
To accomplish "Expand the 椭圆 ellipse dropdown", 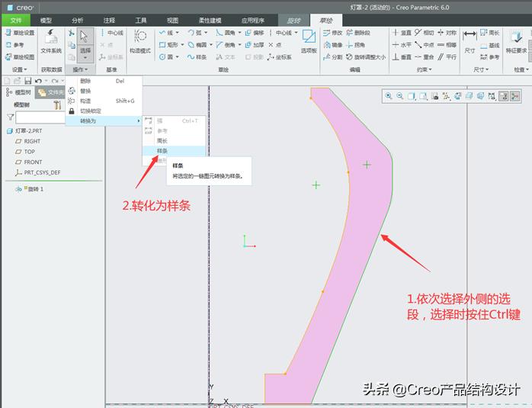I will click(x=210, y=45).
